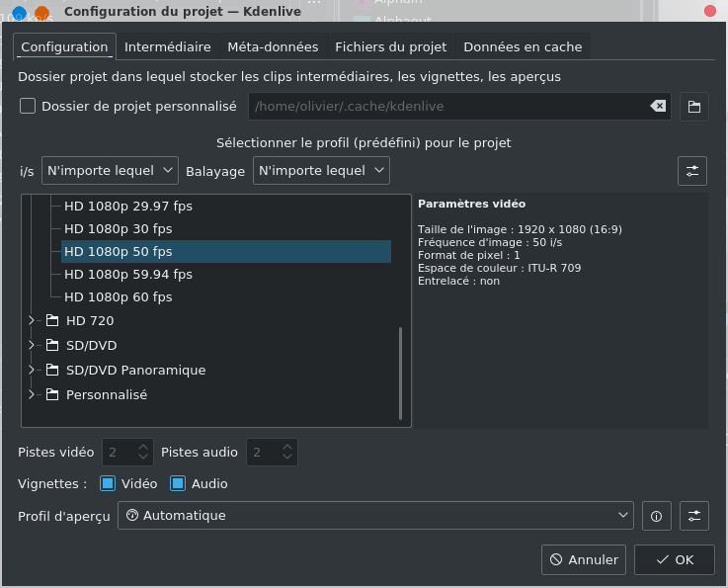
Task: Enable the Dossier de projet personnalisé checkbox
Action: [x=28, y=107]
